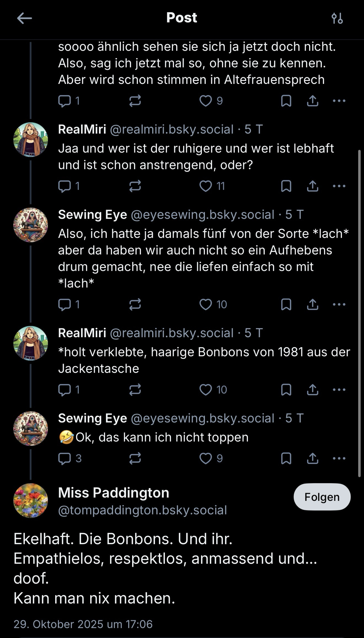Go back using the top-left arrow
Viewport: 364px width, 638px height.
(24, 18)
